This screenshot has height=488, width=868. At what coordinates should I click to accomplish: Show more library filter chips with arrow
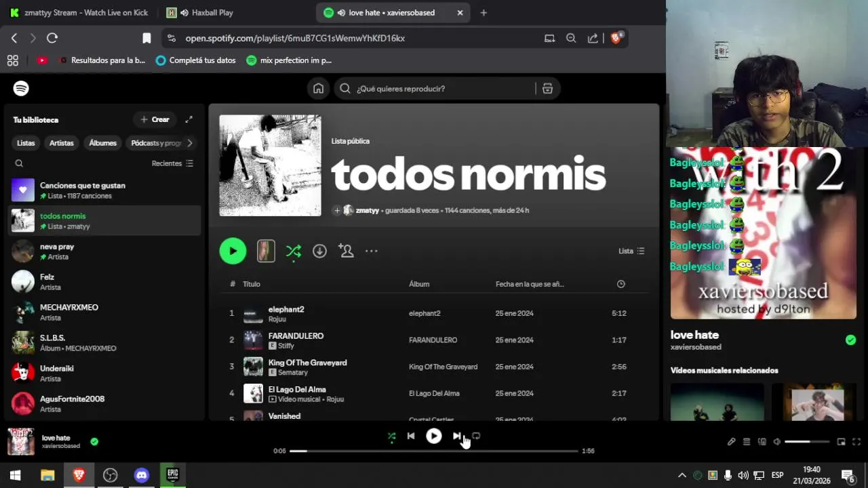click(x=190, y=143)
